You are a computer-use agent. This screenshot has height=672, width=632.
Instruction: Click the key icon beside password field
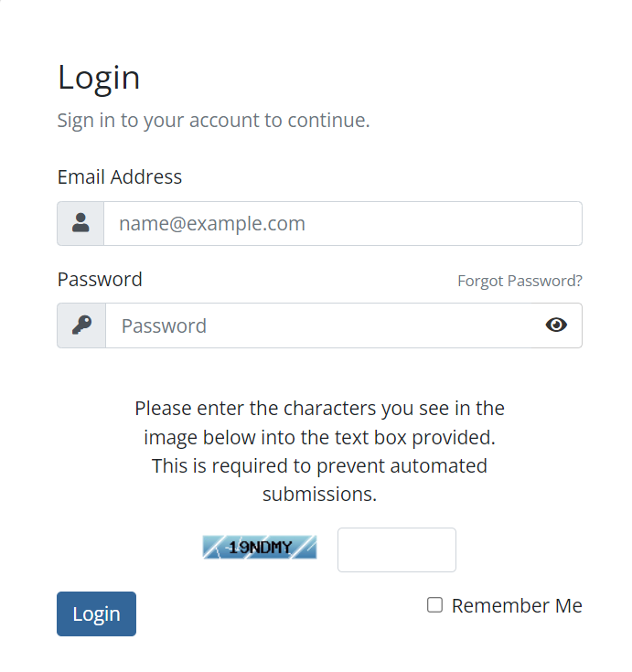pyautogui.click(x=81, y=325)
